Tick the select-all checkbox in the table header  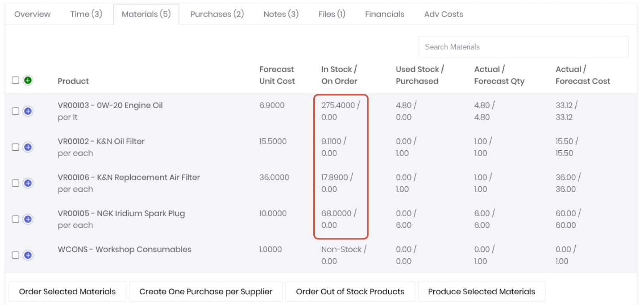(x=15, y=80)
